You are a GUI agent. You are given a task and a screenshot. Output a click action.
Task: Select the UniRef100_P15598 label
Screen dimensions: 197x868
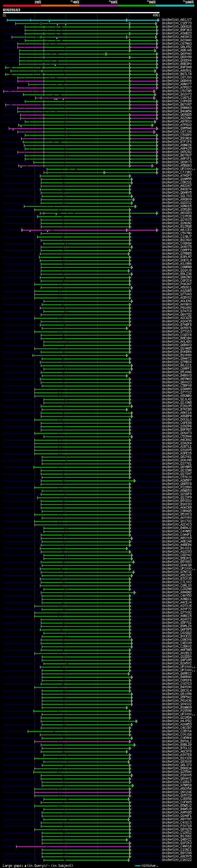pyautogui.click(x=177, y=711)
